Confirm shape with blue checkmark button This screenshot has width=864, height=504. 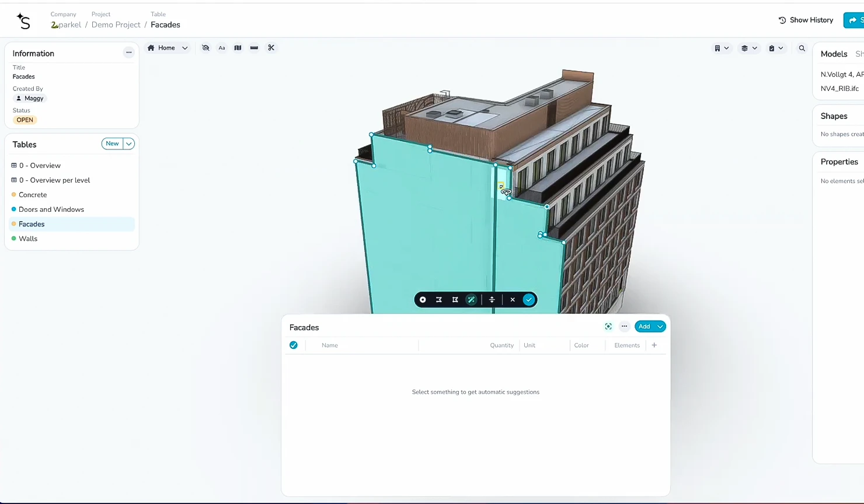(529, 300)
